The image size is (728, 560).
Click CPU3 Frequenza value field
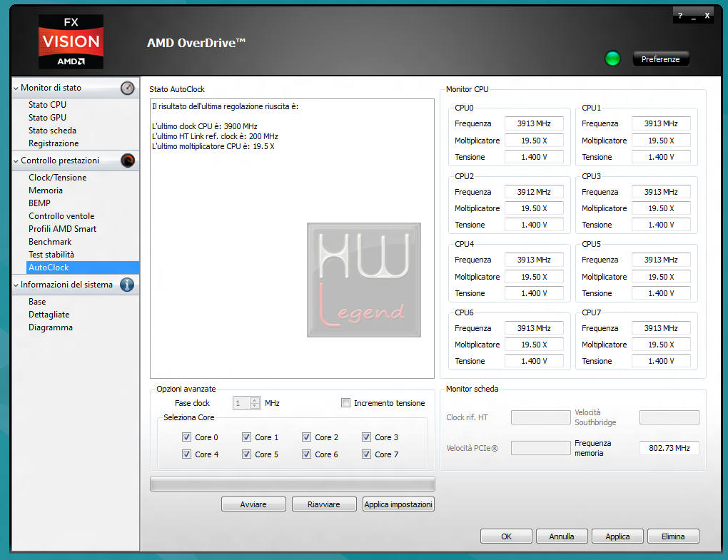click(661, 192)
